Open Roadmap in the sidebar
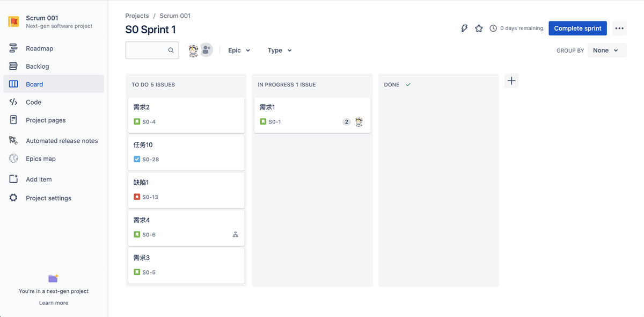 click(40, 48)
